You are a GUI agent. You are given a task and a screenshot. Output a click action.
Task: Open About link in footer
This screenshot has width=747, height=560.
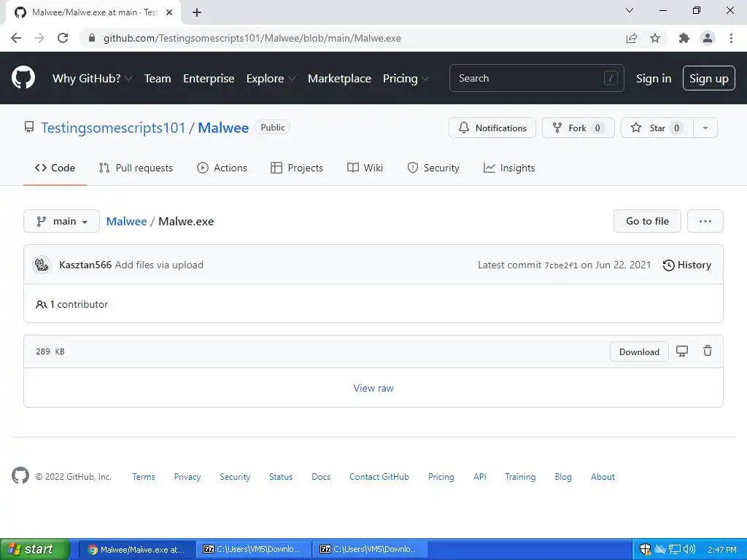tap(603, 477)
